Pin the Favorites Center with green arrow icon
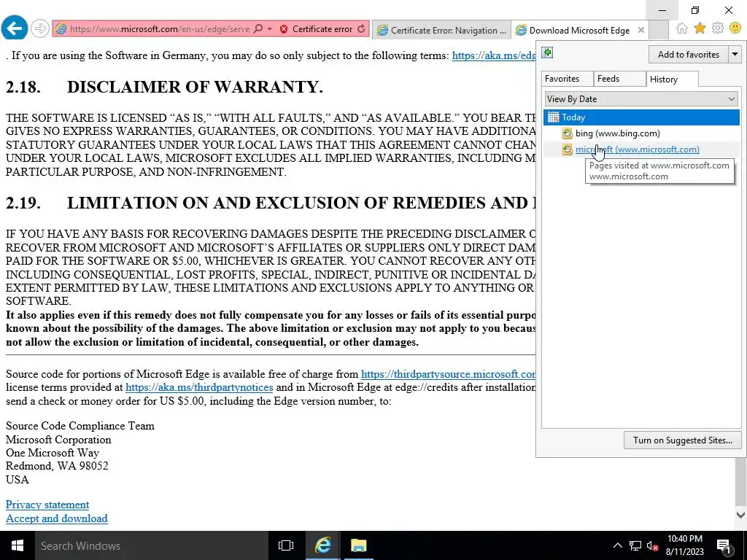This screenshot has width=747, height=560. pyautogui.click(x=547, y=52)
